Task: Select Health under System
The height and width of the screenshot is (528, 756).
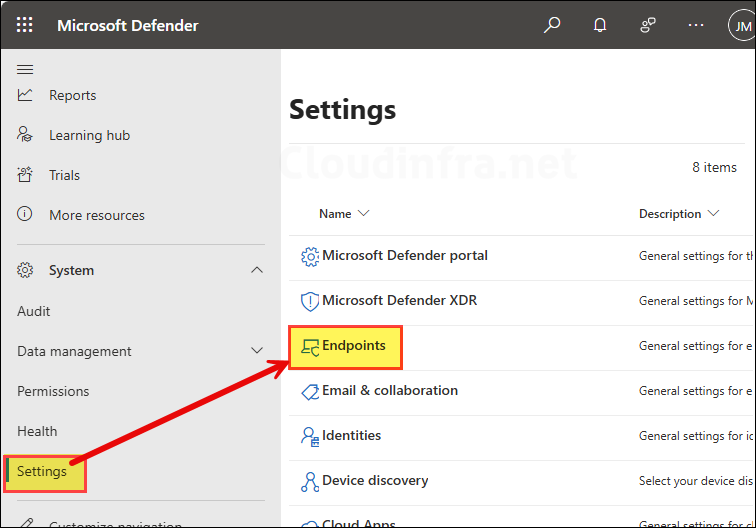Action: click(x=37, y=431)
